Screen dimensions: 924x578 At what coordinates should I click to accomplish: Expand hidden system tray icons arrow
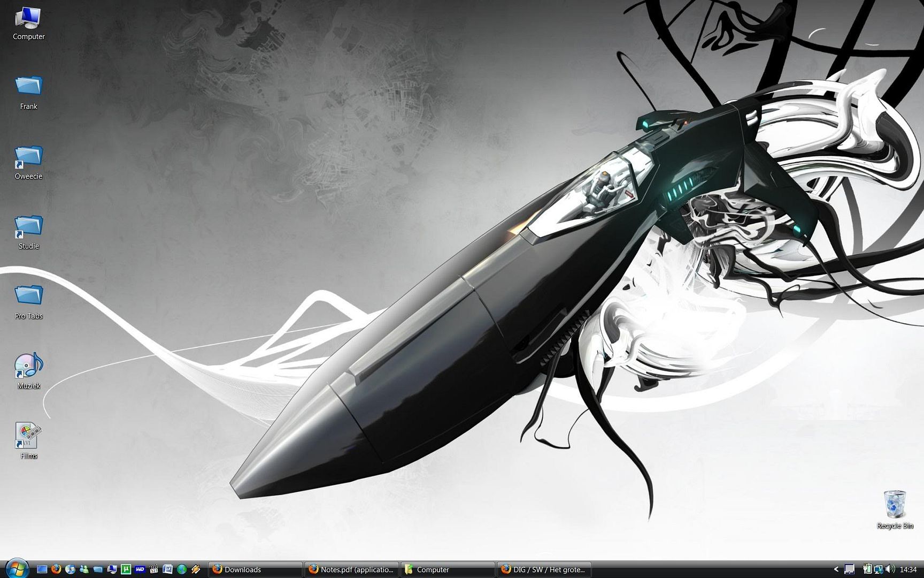click(x=836, y=569)
